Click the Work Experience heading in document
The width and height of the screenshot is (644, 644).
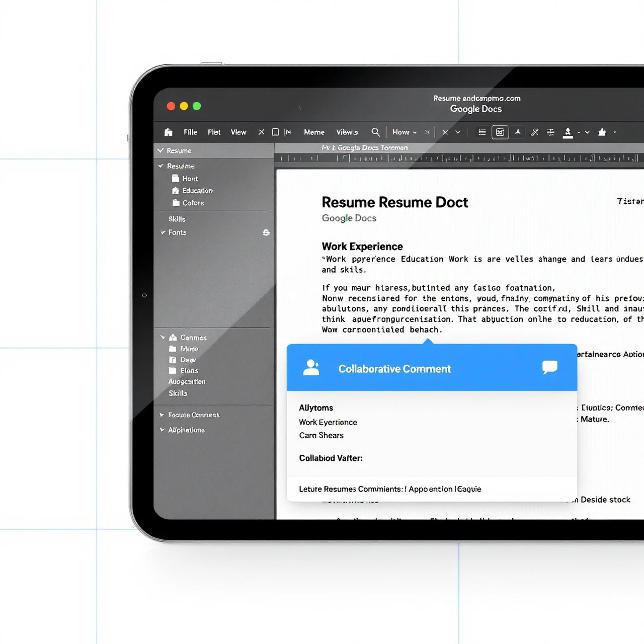point(362,247)
